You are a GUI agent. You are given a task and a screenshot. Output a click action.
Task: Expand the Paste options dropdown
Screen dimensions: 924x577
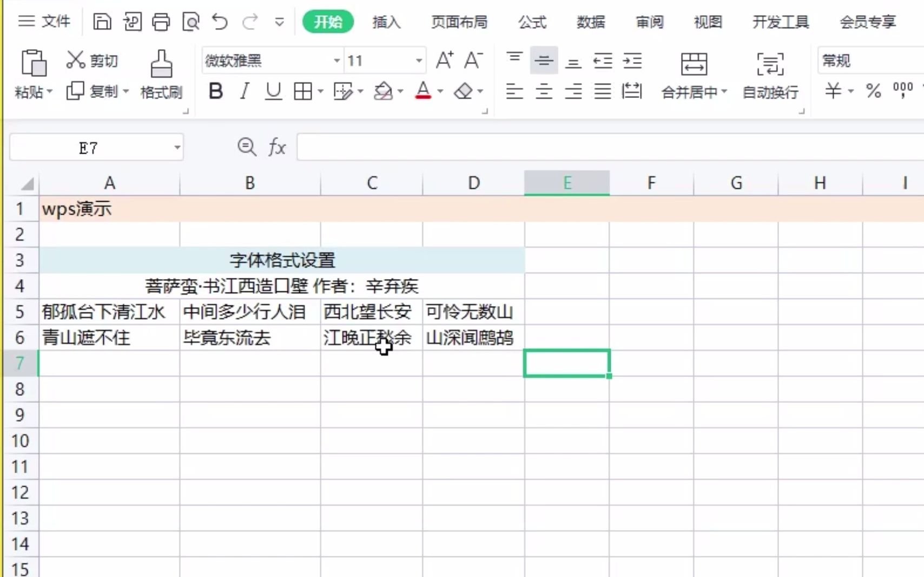[50, 91]
